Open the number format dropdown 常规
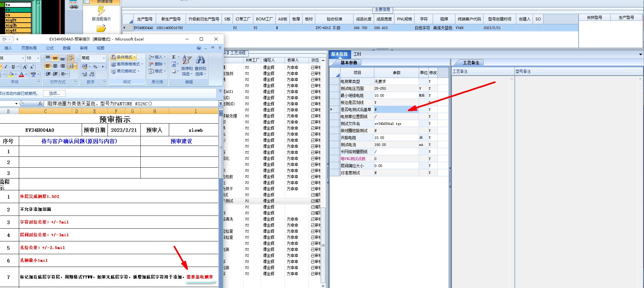The image size is (644, 288). pyautogui.click(x=104, y=58)
